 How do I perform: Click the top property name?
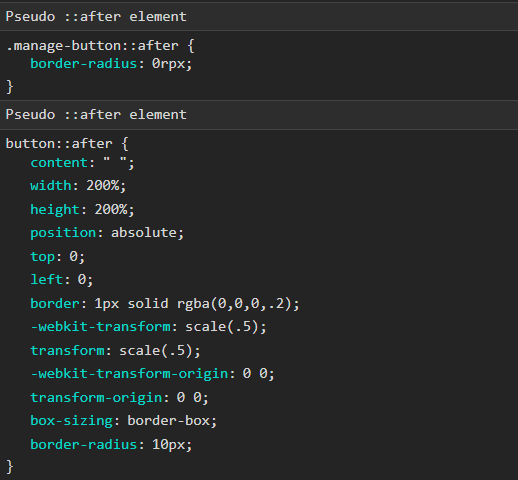coord(43,257)
